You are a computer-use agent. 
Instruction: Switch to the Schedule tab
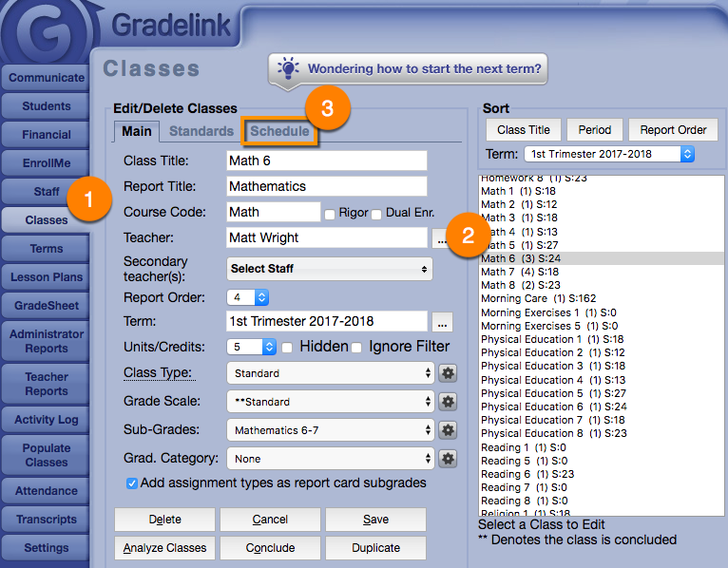click(x=279, y=131)
